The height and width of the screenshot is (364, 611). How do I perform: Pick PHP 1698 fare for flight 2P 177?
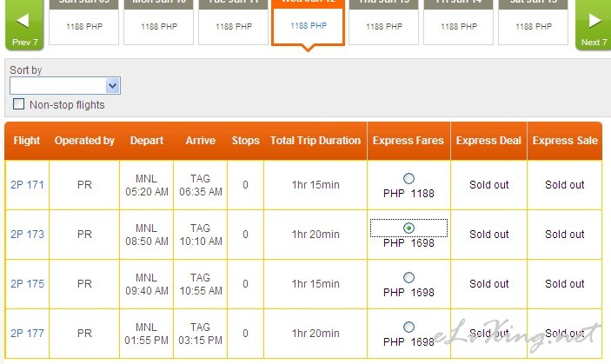pyautogui.click(x=408, y=328)
